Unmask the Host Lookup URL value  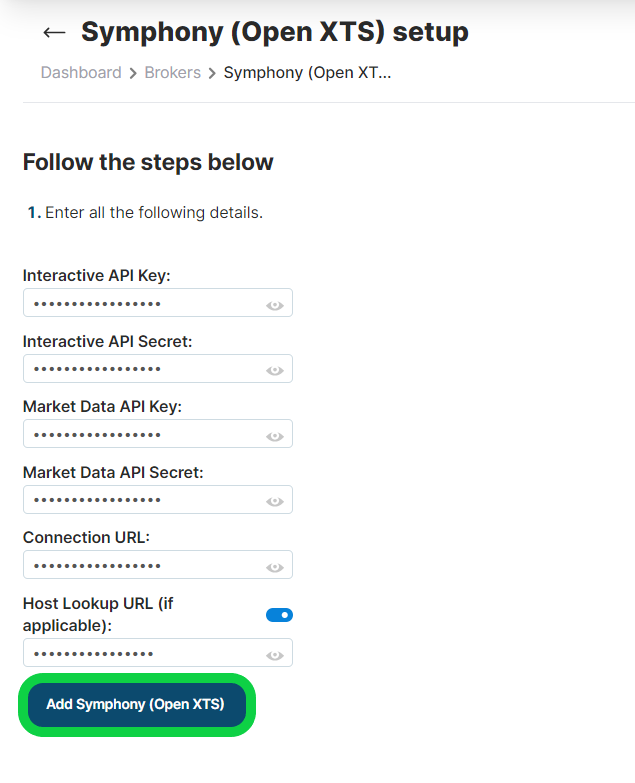275,655
